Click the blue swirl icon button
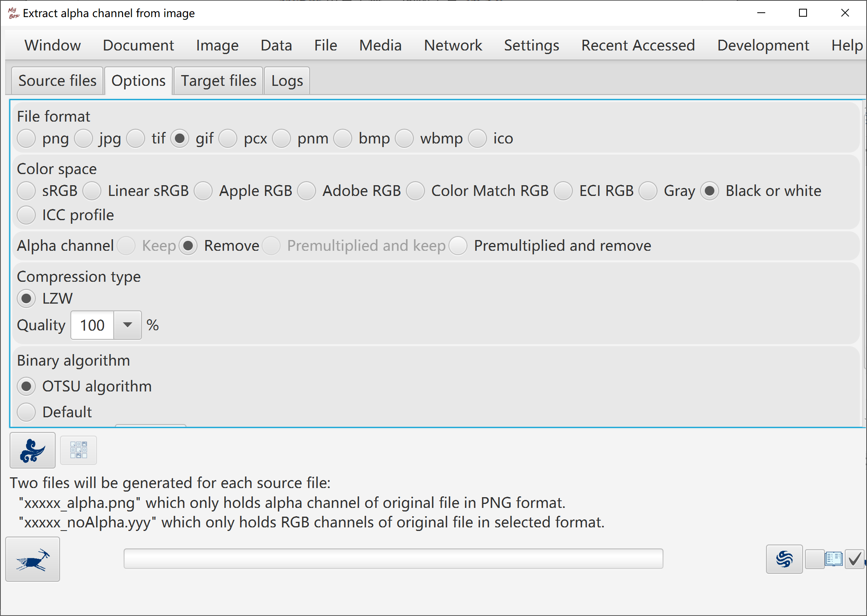Screen dimensions: 867x616 784,559
